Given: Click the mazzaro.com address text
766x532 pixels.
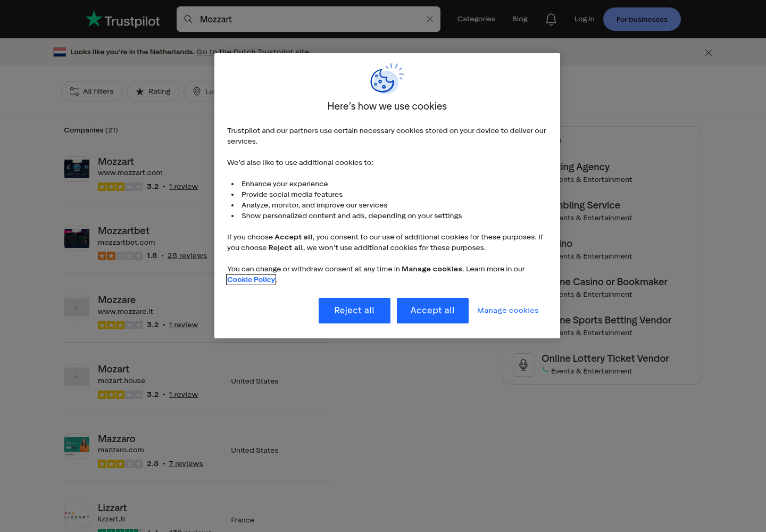Looking at the screenshot, I should pyautogui.click(x=121, y=450).
